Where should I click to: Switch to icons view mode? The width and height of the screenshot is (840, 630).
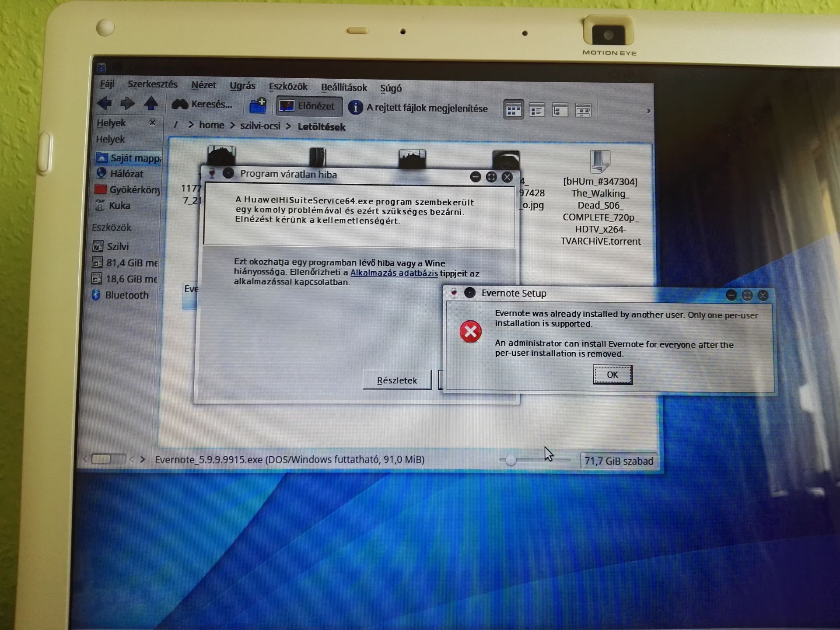tap(513, 109)
